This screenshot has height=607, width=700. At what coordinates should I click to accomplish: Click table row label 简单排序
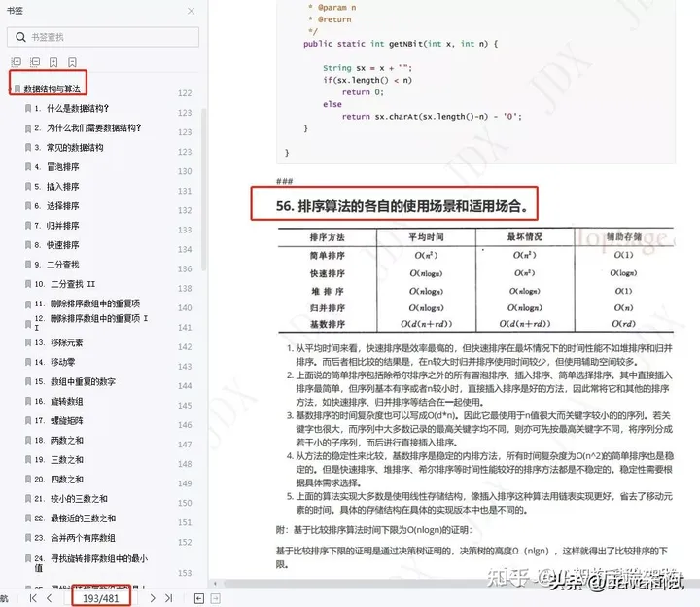pyautogui.click(x=328, y=256)
